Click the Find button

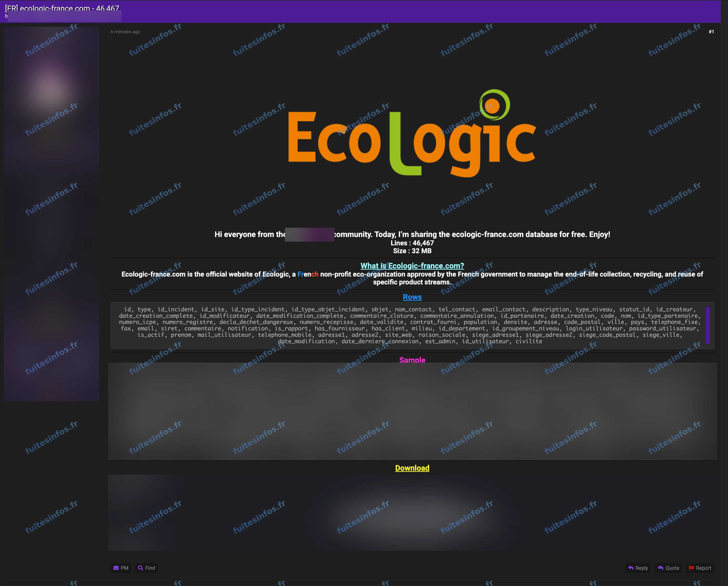pos(147,568)
